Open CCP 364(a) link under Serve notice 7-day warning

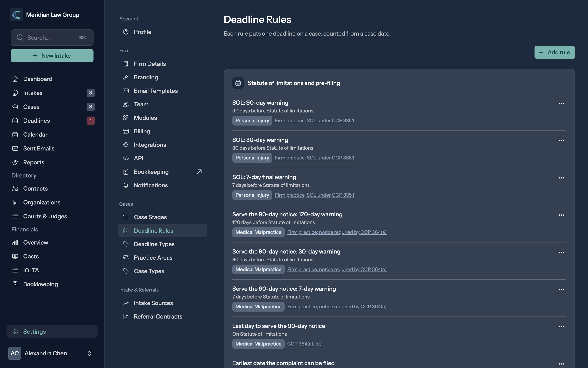pyautogui.click(x=337, y=307)
